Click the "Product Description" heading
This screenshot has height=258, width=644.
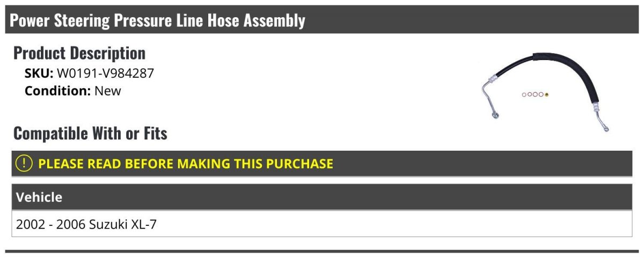click(79, 53)
